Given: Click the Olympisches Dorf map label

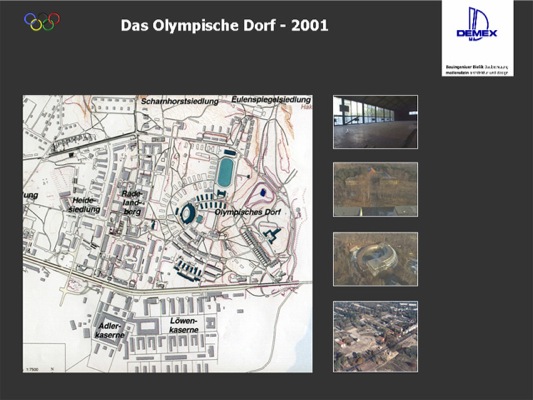Looking at the screenshot, I should point(248,212).
